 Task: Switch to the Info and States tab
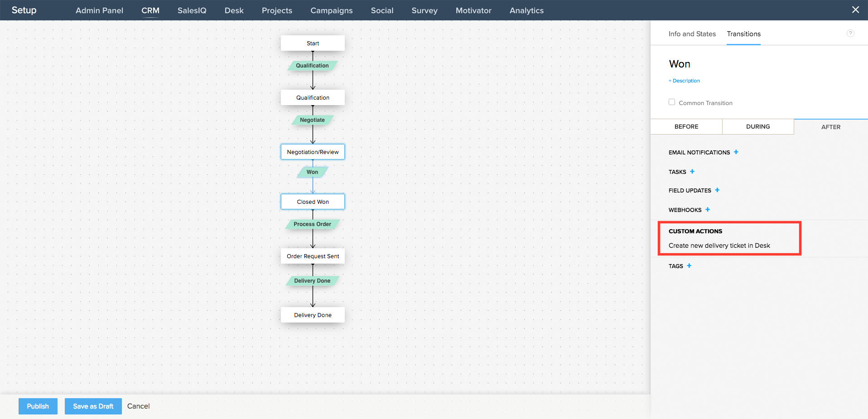(692, 34)
